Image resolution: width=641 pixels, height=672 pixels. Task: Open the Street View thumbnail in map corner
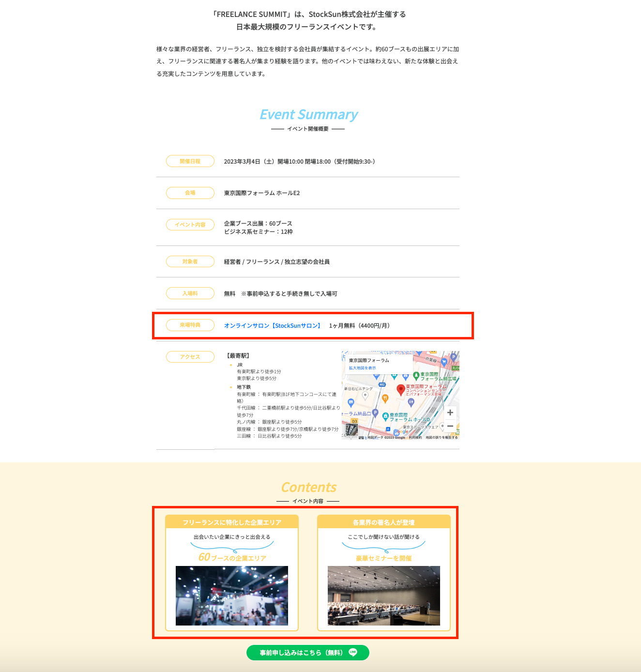[x=351, y=430]
